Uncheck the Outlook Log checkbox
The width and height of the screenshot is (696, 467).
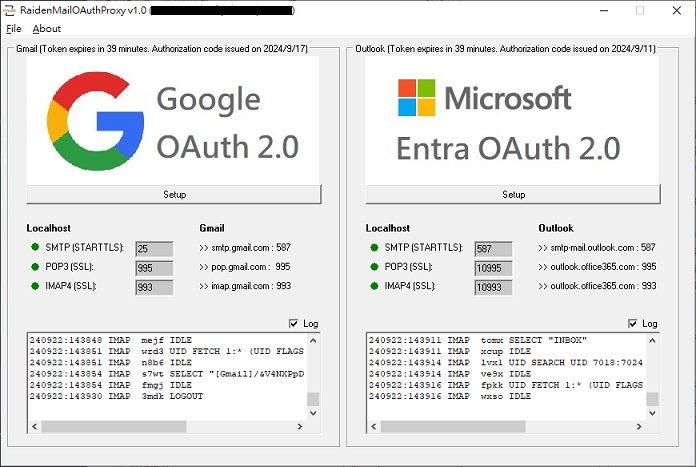(633, 324)
